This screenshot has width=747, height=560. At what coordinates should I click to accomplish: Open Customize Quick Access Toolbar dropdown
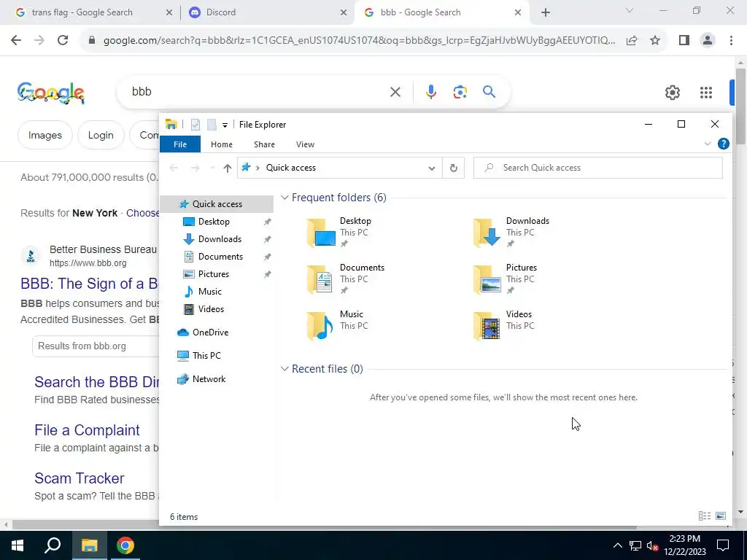point(225,125)
